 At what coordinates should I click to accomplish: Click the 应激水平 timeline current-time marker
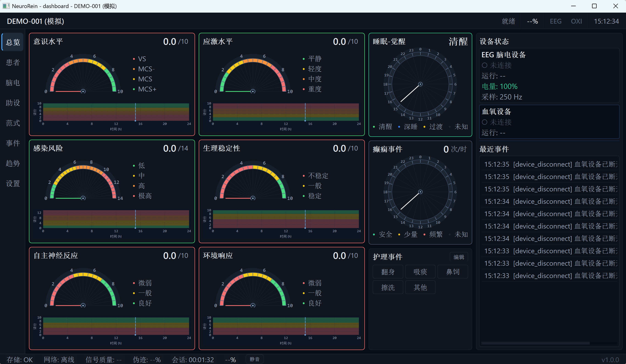pos(305,112)
